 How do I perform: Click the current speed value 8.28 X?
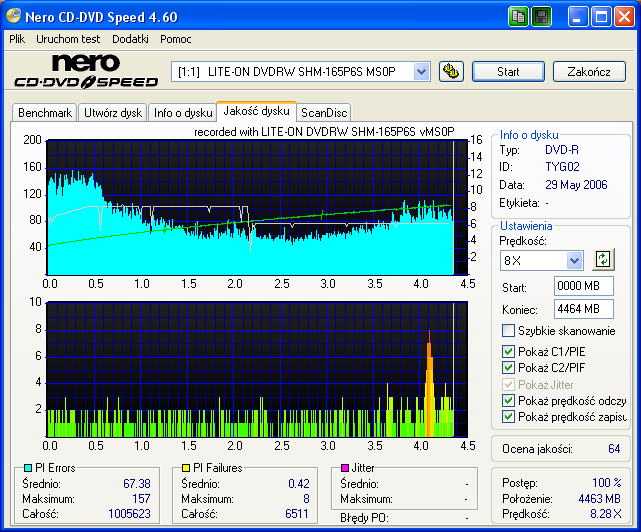[x=606, y=514]
